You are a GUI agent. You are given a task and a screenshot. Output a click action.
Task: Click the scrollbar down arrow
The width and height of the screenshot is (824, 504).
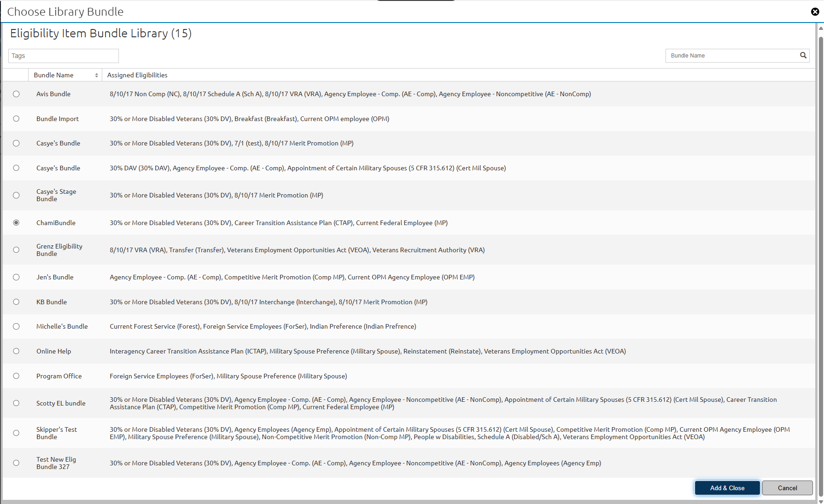tap(821, 501)
